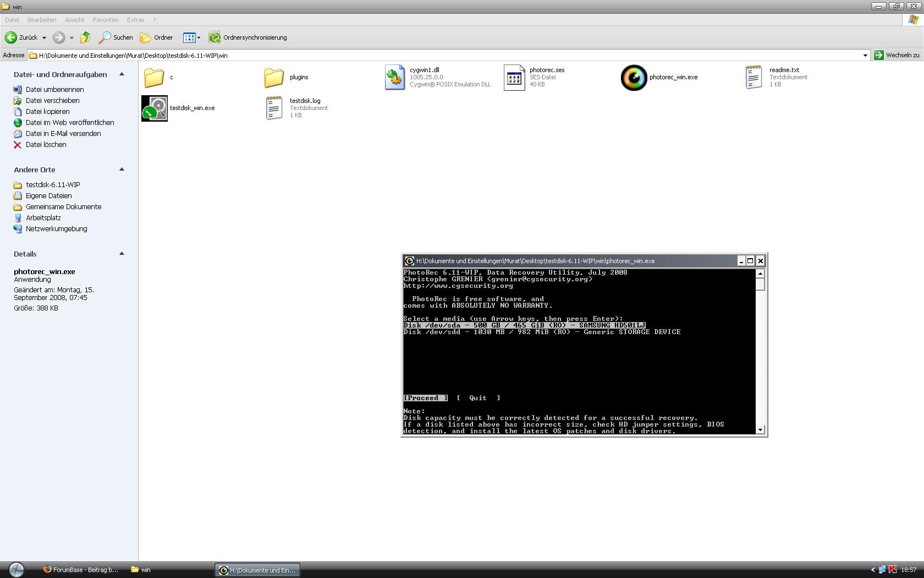Click Datei löschen link

[46, 144]
